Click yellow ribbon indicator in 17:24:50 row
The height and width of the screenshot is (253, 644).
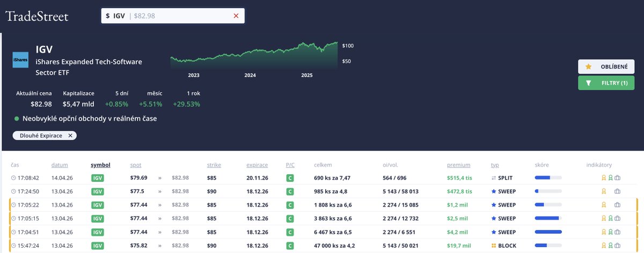(x=603, y=191)
